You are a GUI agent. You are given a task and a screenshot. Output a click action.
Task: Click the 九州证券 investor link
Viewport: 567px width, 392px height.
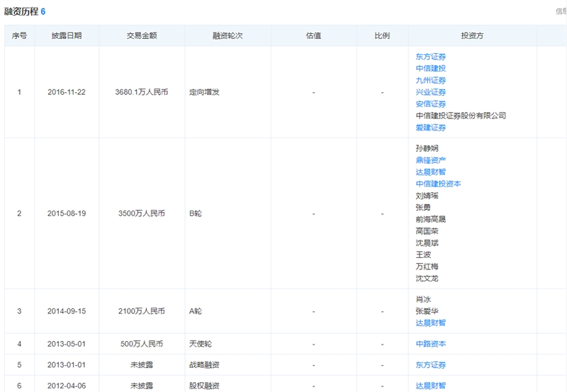[431, 80]
